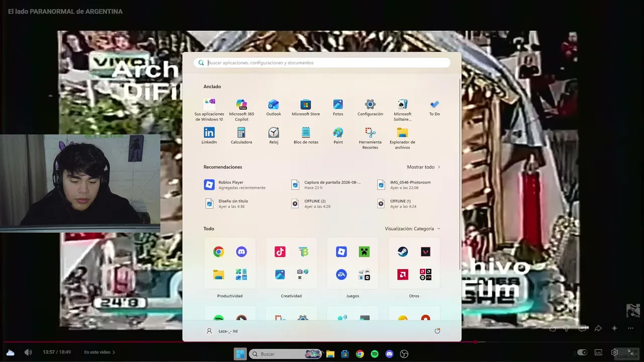Launch the Calculadora app
644x362 pixels.
(242, 136)
